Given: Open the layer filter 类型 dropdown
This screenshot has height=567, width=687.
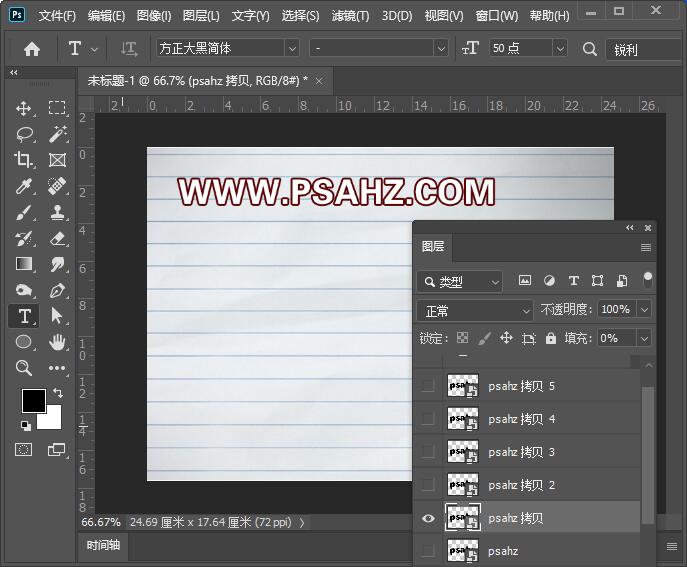Looking at the screenshot, I should [x=459, y=282].
